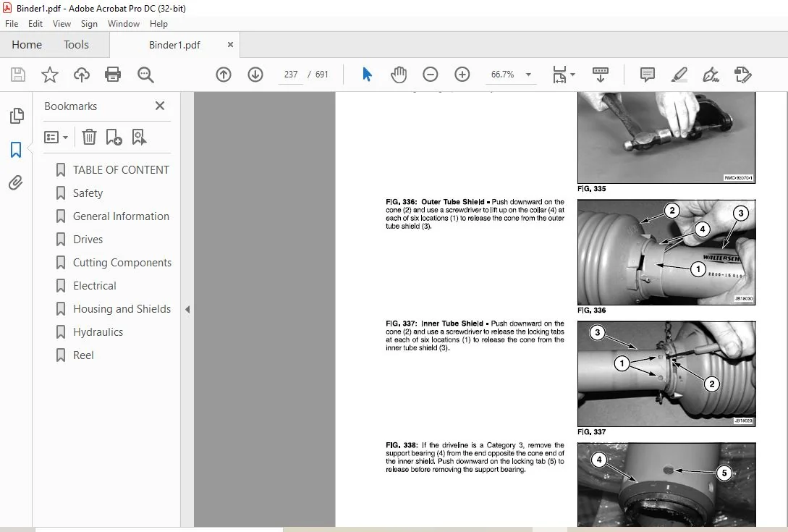
Task: Open the Page Thumbnails panel icon
Action: click(x=16, y=116)
